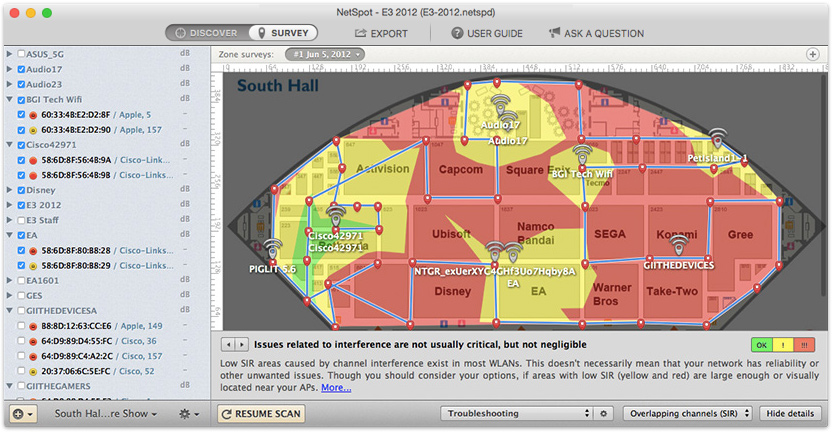Open the gear settings menu in sidebar
832x432 pixels.
point(189,414)
